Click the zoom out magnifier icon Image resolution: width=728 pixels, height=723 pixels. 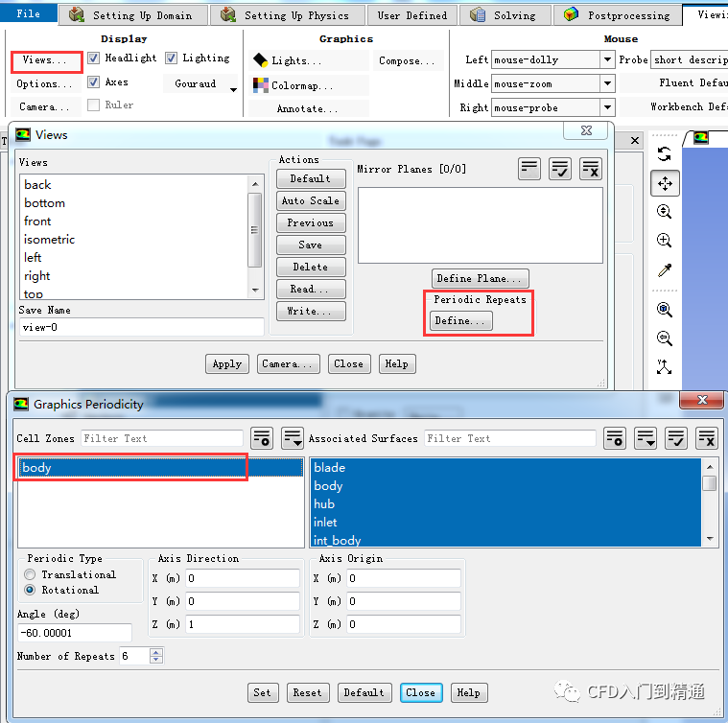tap(665, 338)
